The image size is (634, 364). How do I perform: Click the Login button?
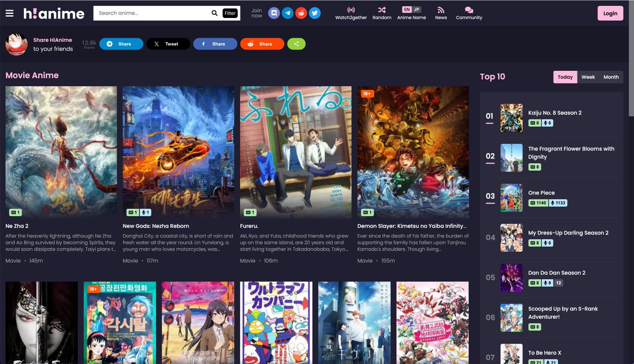point(610,13)
